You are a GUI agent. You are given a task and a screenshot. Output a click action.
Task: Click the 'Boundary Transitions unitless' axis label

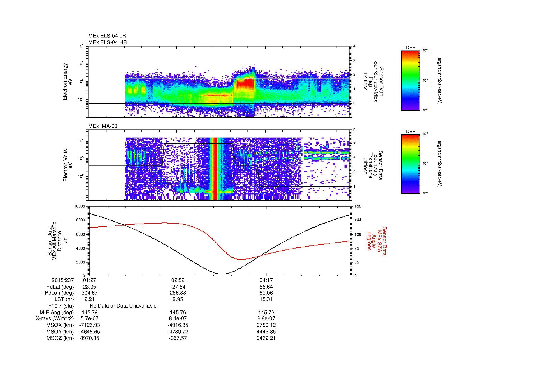373,165
